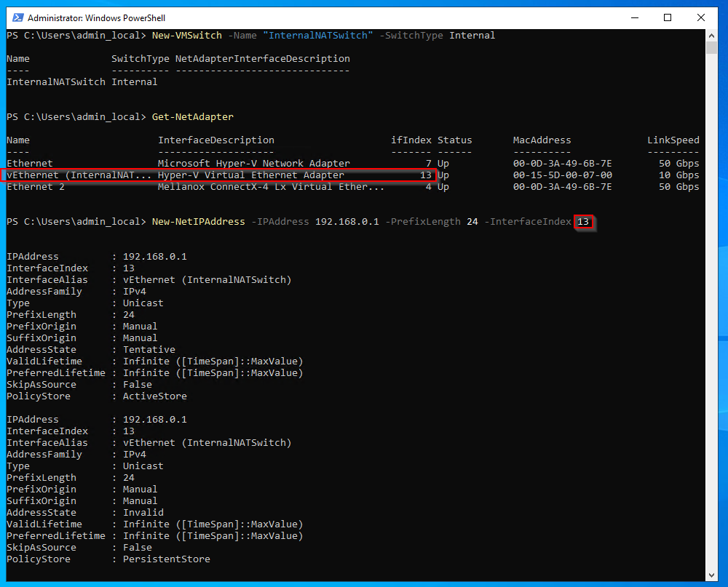This screenshot has height=587, width=728.
Task: Click the scrollbar up arrow
Action: click(711, 35)
